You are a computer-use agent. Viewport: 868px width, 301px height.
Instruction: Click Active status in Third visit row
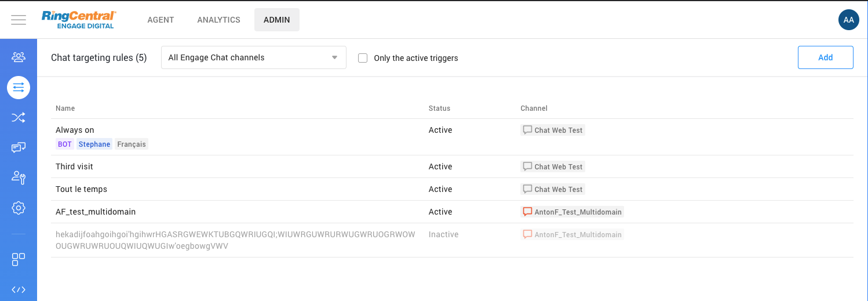coord(440,166)
